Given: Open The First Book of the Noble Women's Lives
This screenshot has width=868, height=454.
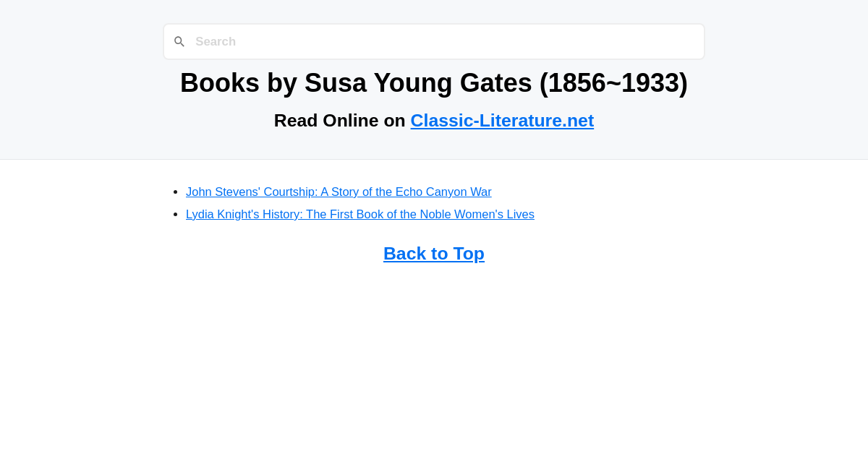Looking at the screenshot, I should coord(359,214).
